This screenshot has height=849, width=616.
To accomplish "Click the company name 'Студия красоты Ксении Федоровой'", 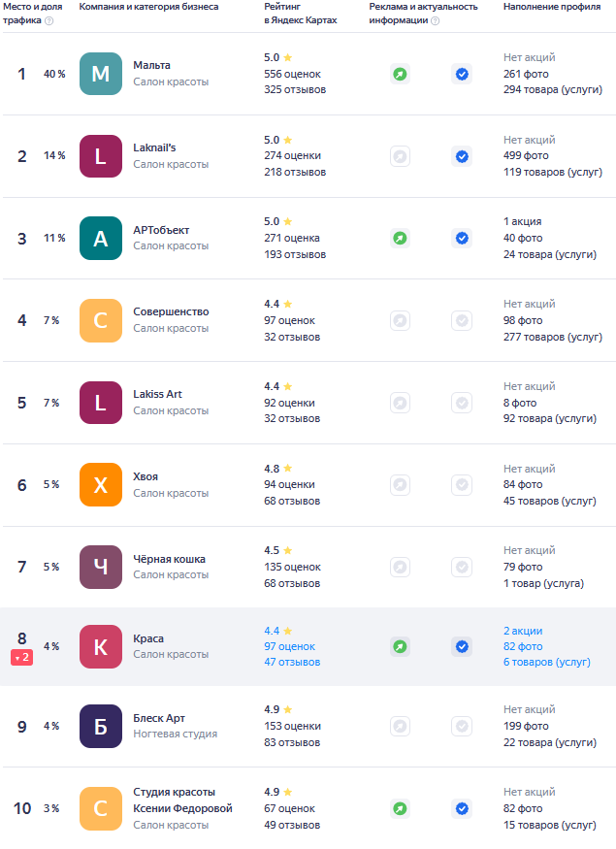I will (x=183, y=800).
